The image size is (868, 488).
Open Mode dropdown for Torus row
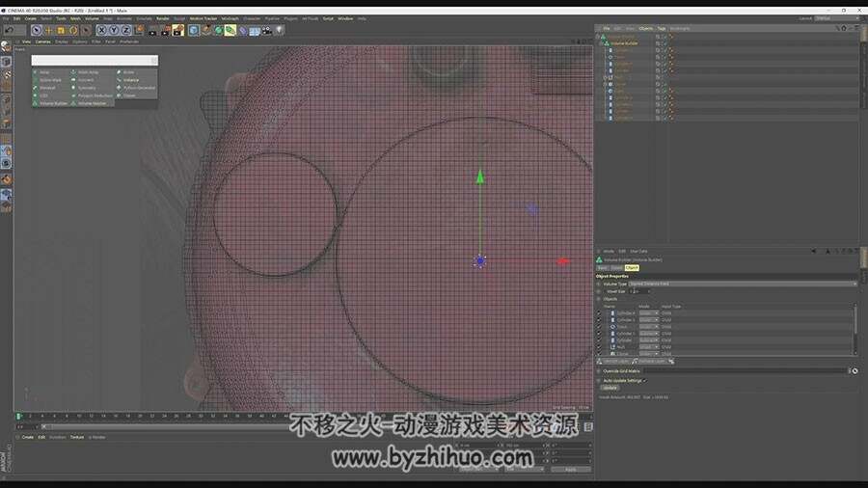click(x=649, y=326)
